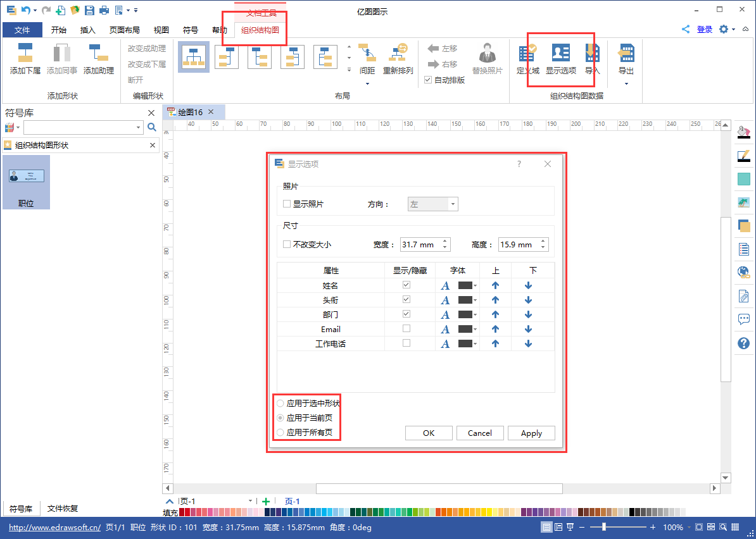Click the Import (导入) data icon
This screenshot has width=756, height=539.
(592, 53)
